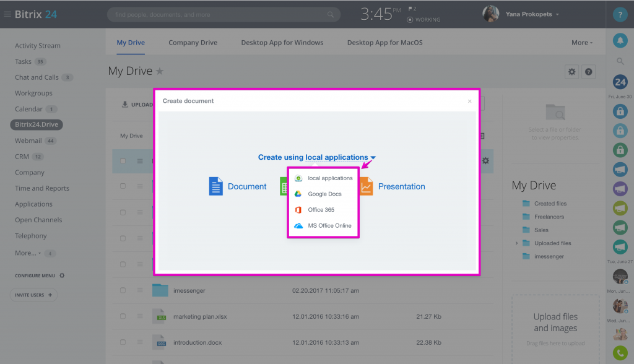
Task: Open the Desktop App for MacOS tab
Action: pos(385,43)
